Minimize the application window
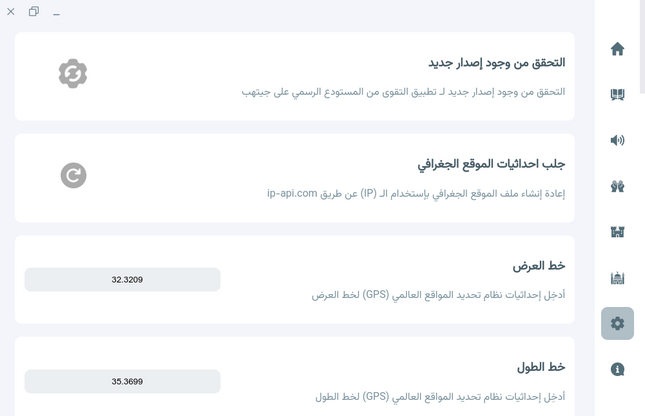 click(x=57, y=12)
